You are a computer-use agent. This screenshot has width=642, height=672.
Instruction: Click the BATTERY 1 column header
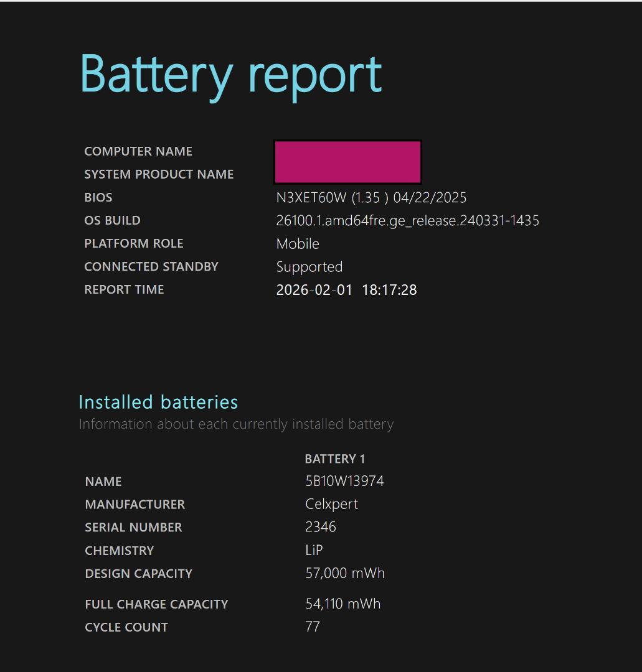pos(335,459)
